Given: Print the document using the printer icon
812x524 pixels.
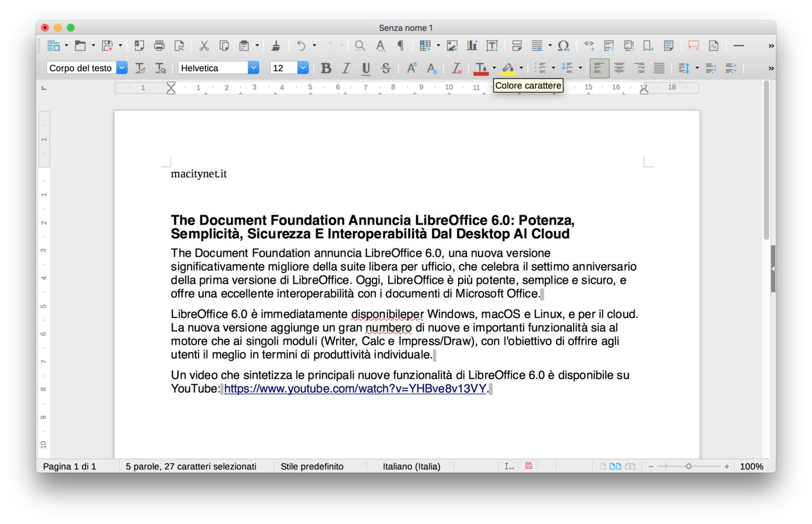Looking at the screenshot, I should click(159, 46).
